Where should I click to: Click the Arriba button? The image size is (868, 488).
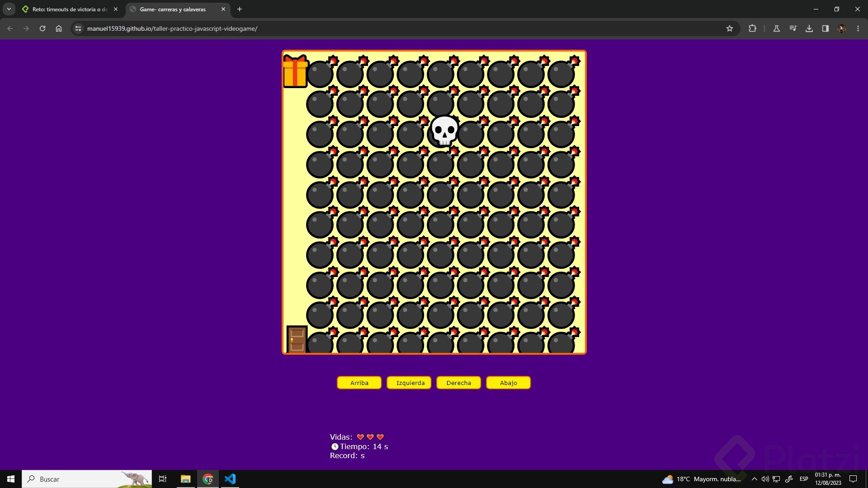coord(359,383)
